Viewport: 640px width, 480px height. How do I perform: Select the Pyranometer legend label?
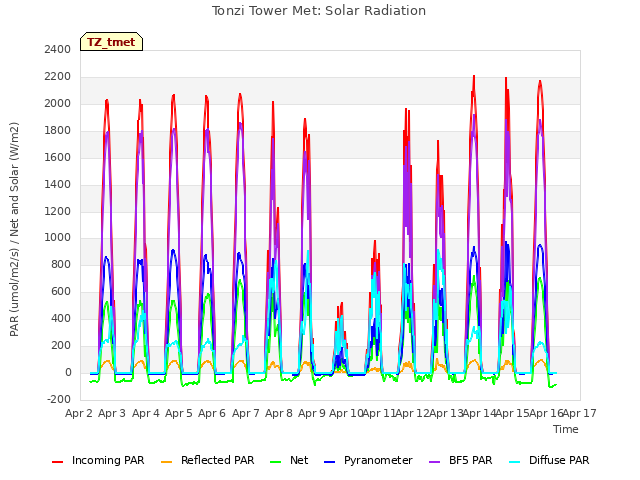(x=378, y=460)
